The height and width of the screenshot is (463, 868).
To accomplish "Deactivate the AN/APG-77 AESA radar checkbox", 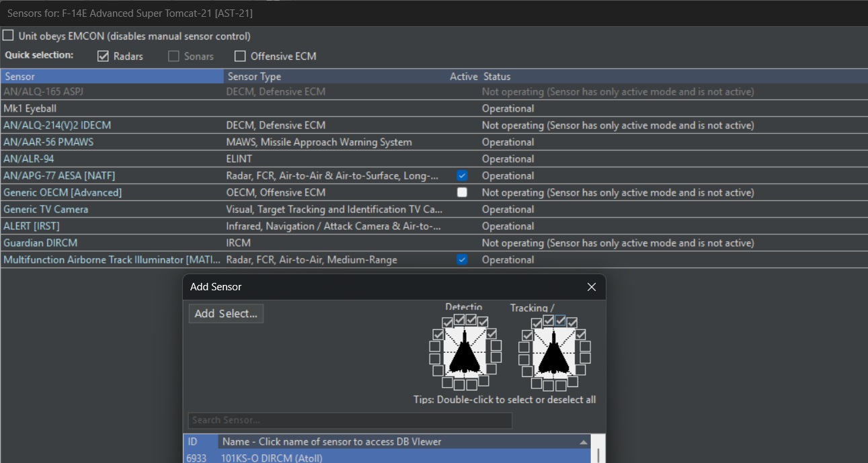I will 462,175.
